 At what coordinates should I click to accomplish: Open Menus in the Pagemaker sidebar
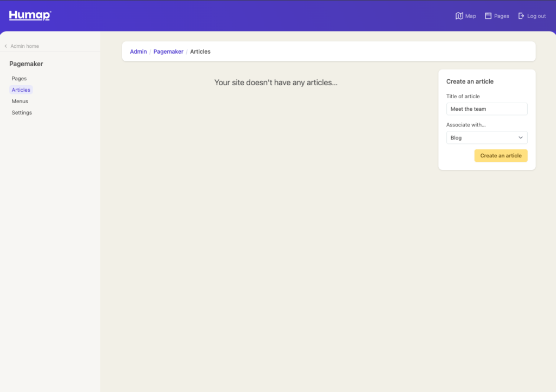click(x=20, y=102)
